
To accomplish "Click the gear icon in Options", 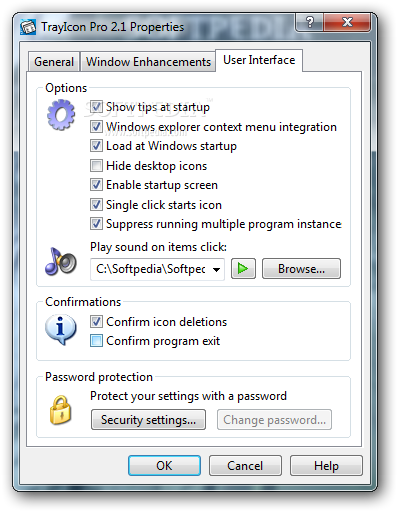I will point(61,115).
